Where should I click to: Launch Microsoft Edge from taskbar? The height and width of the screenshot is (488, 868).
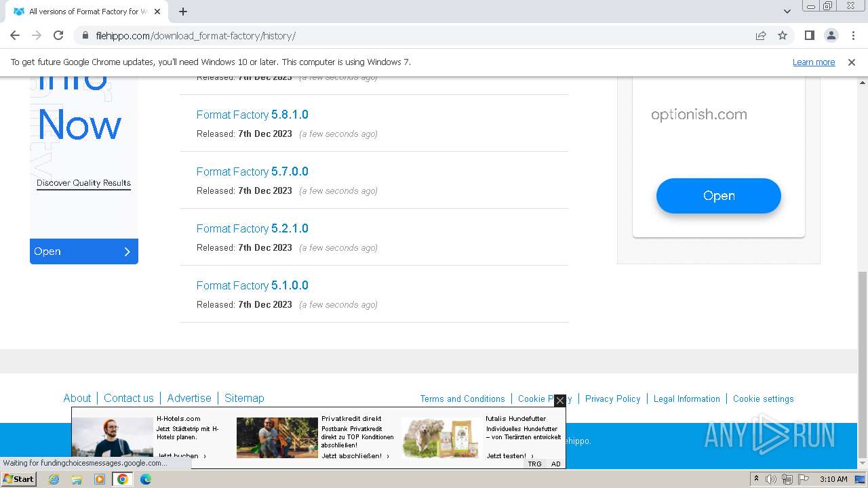pos(146,479)
